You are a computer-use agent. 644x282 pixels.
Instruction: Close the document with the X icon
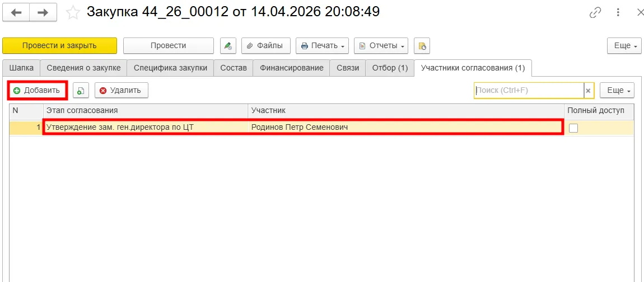click(639, 13)
